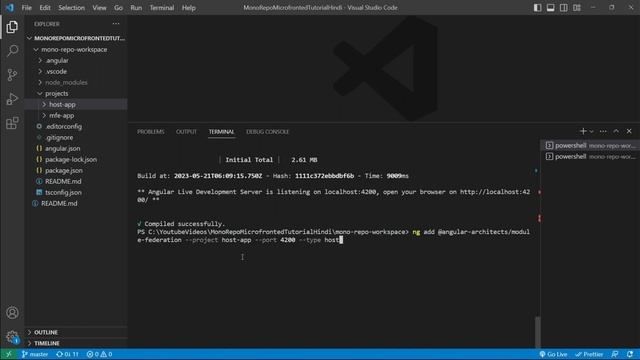Open the .gitignore file
The width and height of the screenshot is (640, 360).
pos(76,138)
